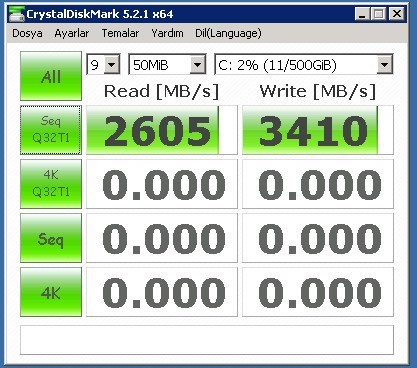Open the Yardım menu
This screenshot has width=417, height=368.
coord(167,33)
